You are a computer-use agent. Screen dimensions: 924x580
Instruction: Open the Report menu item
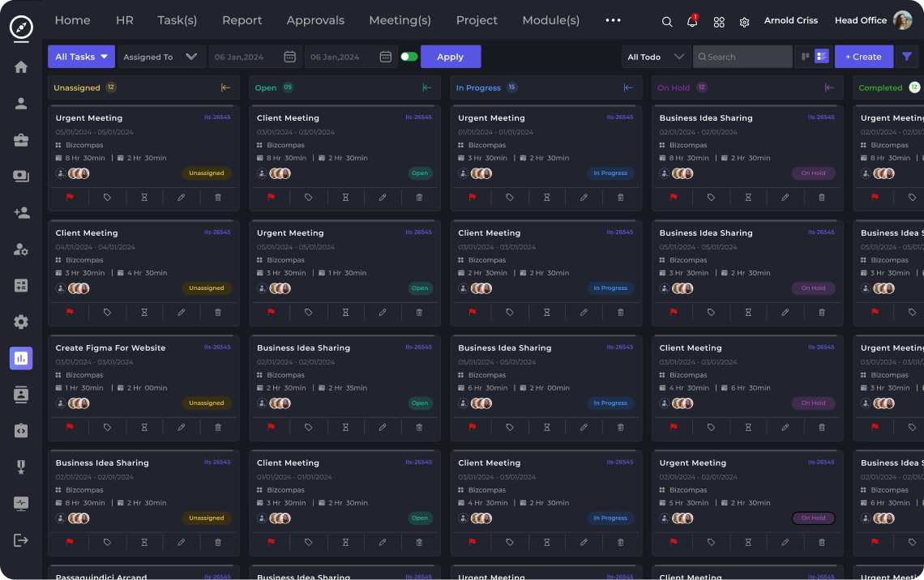tap(242, 20)
